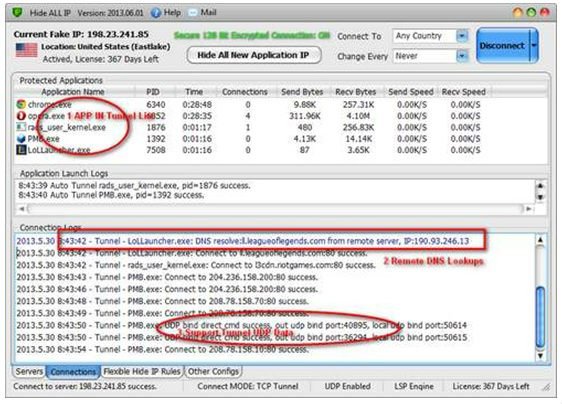Sort by Send Speed column header
562x404 pixels.
[x=411, y=92]
